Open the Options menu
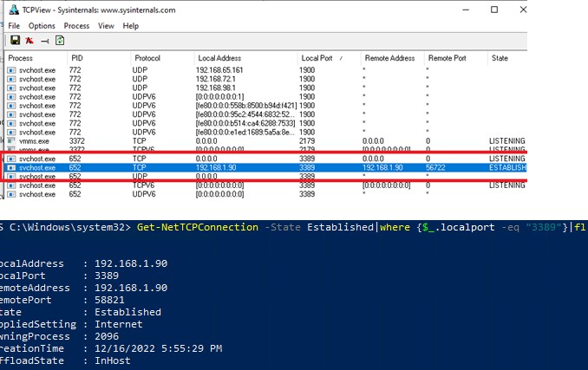Image resolution: width=588 pixels, height=370 pixels. tap(42, 26)
